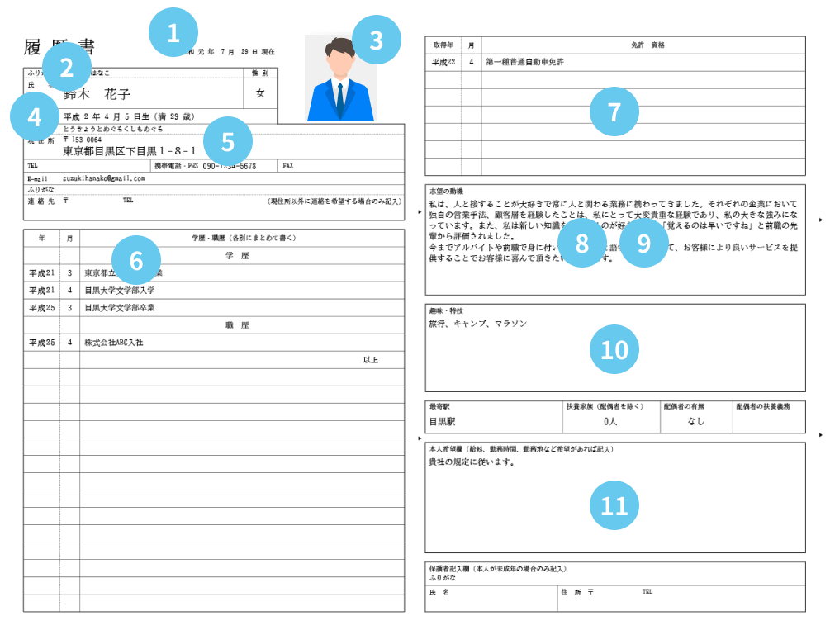
Task: Select the license 第一種普通自動車免許
Action: [524, 62]
